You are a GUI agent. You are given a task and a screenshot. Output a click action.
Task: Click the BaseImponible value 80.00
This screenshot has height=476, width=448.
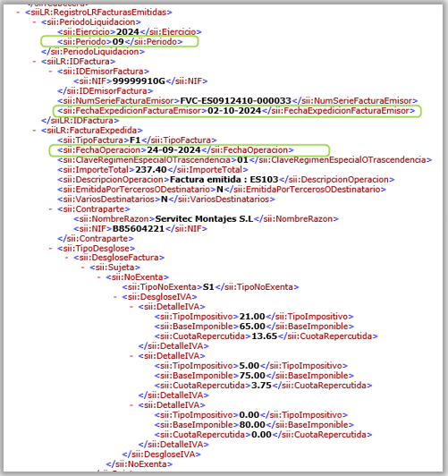[x=252, y=425]
